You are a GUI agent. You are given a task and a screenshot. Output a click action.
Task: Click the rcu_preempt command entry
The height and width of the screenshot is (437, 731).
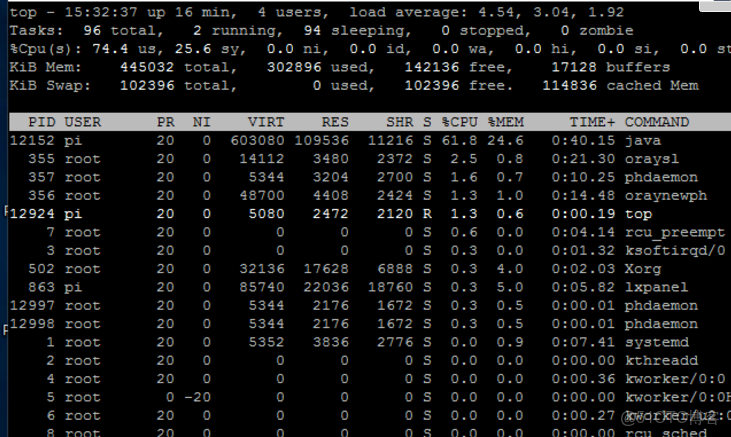pos(675,232)
